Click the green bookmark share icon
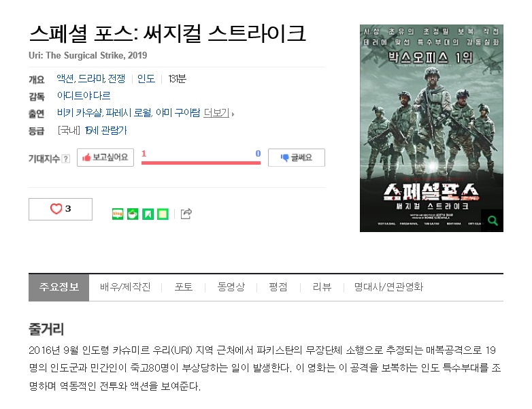Viewport: 532px width, 409px height. [x=148, y=214]
